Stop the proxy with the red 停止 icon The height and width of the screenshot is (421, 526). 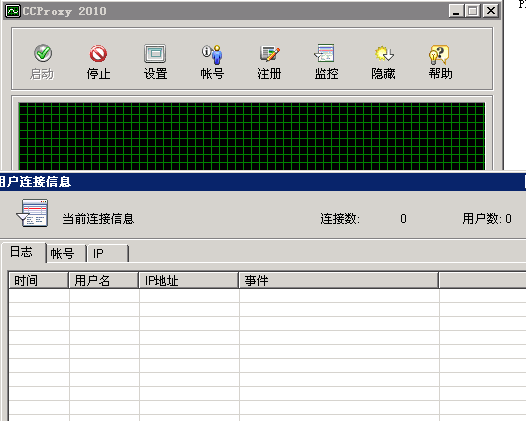click(x=98, y=54)
